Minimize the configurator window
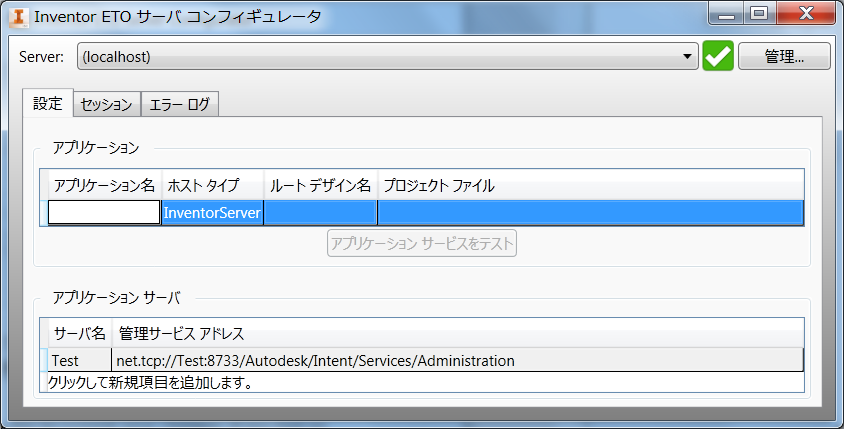The width and height of the screenshot is (844, 429). click(726, 15)
